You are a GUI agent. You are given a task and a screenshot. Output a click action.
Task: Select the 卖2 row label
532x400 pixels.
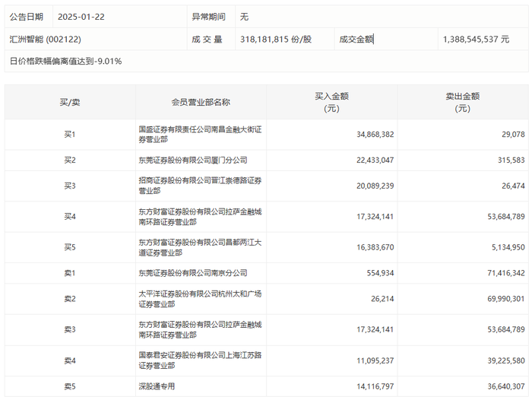(x=70, y=299)
